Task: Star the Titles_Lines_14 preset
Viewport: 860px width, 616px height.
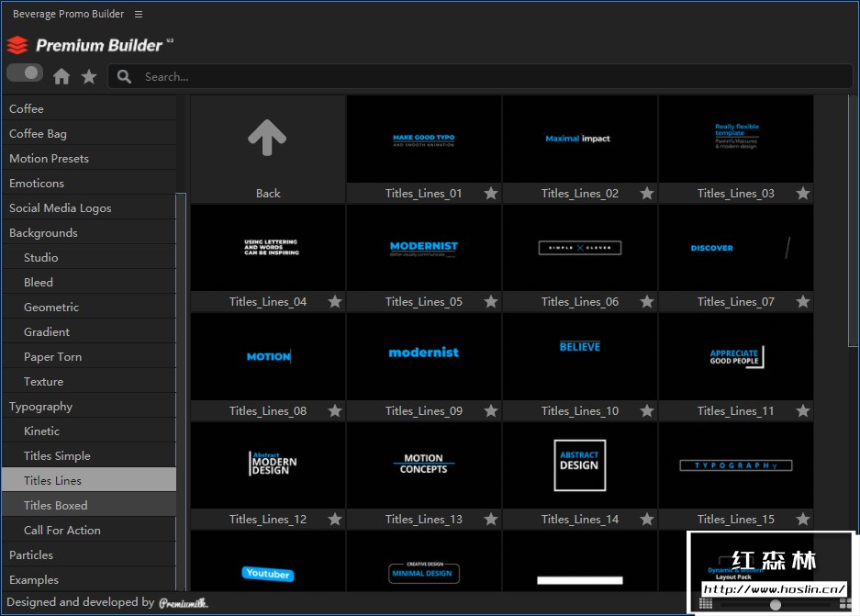Action: (x=647, y=519)
